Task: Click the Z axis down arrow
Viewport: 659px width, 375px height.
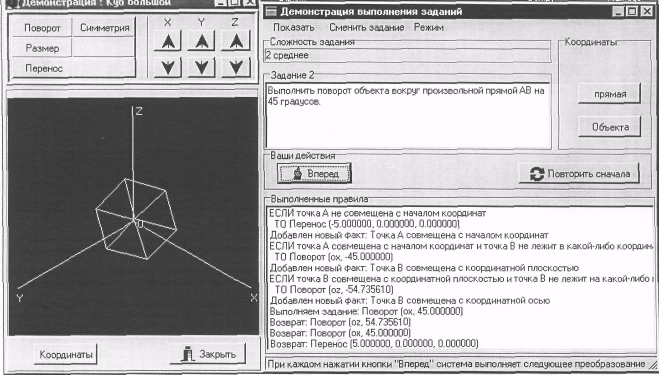Action: pyautogui.click(x=236, y=67)
